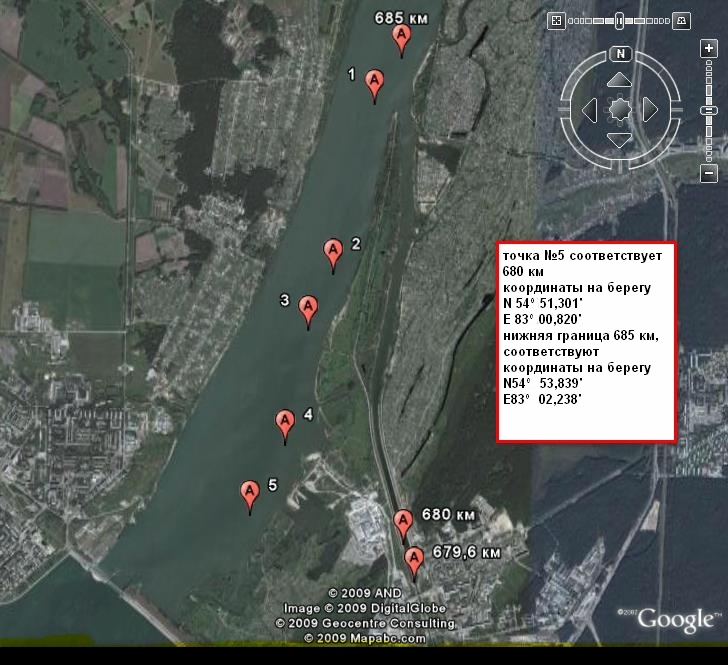Zoom in with the plus button
The height and width of the screenshot is (665, 728).
click(709, 50)
